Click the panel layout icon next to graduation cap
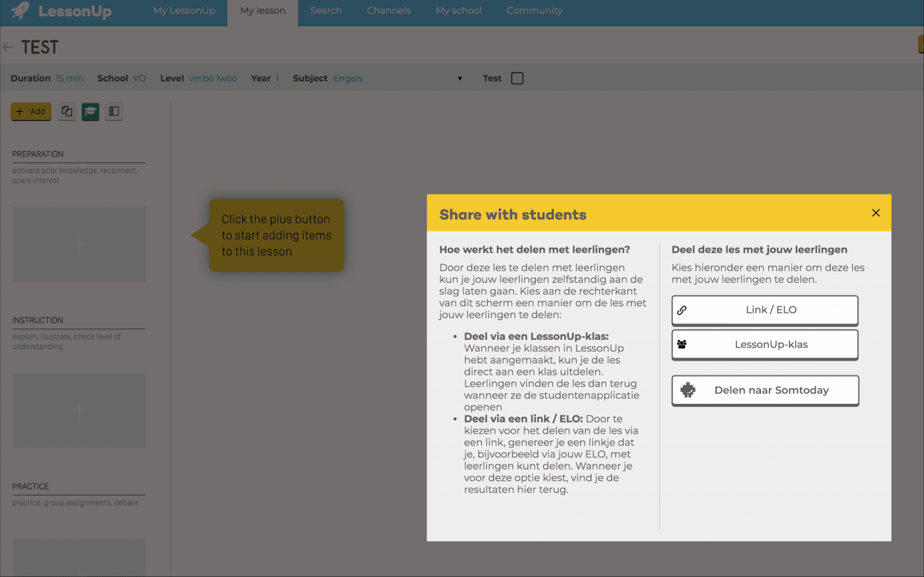This screenshot has width=924, height=577. point(114,112)
